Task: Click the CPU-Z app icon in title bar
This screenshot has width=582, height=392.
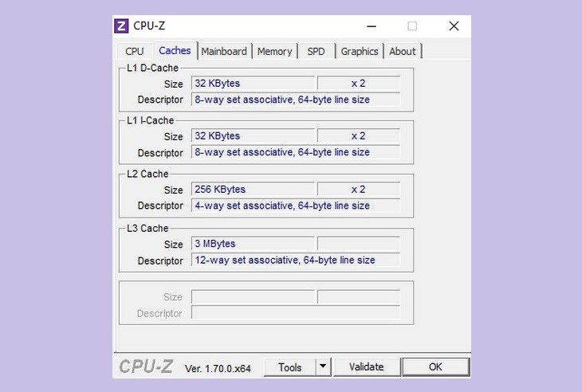Action: 121,25
